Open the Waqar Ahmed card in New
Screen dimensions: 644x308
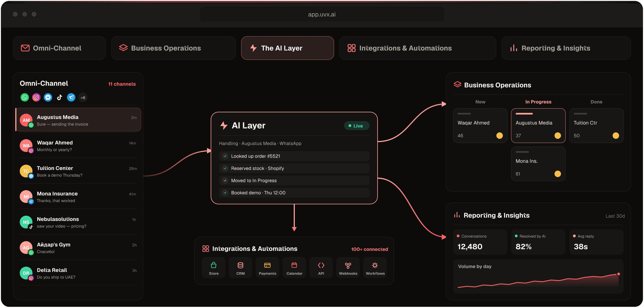click(x=480, y=126)
